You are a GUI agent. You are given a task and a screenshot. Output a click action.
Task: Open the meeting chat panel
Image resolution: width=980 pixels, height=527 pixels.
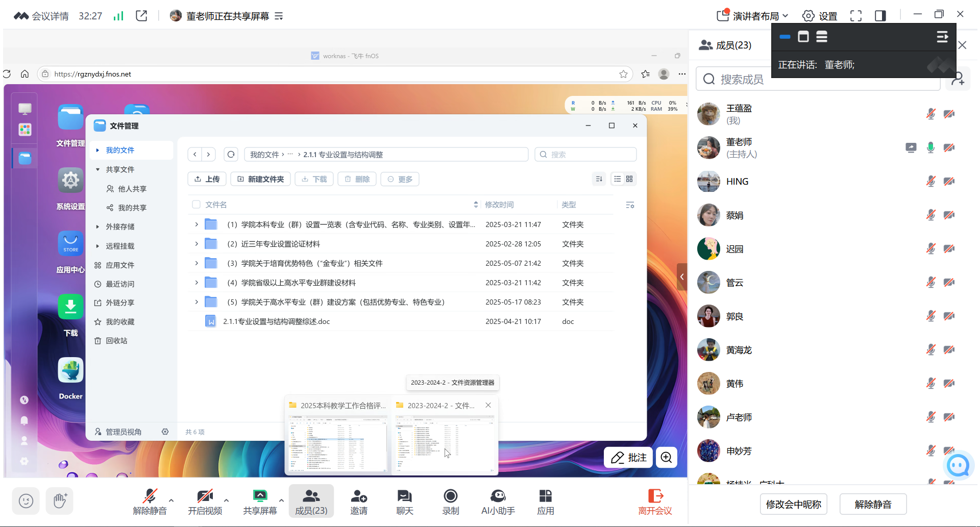(404, 501)
